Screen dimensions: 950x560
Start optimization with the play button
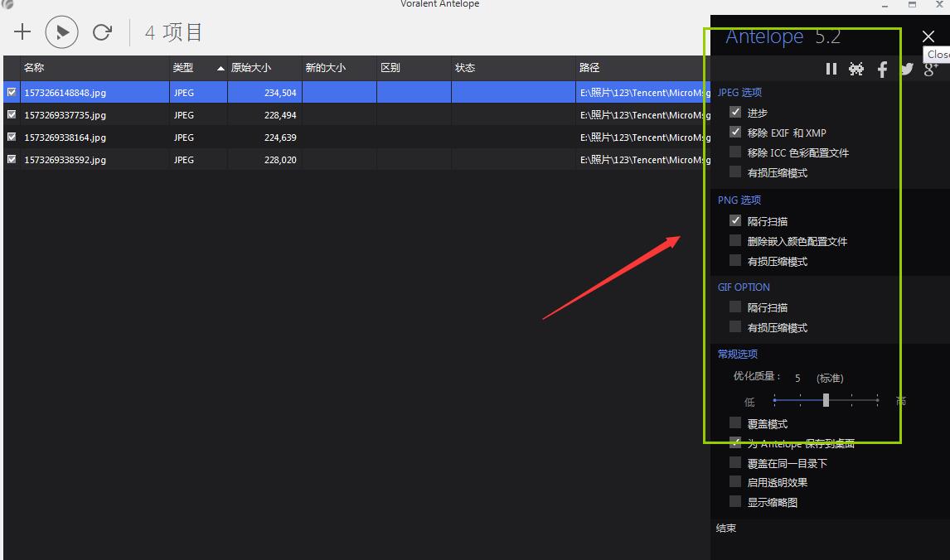coord(62,32)
